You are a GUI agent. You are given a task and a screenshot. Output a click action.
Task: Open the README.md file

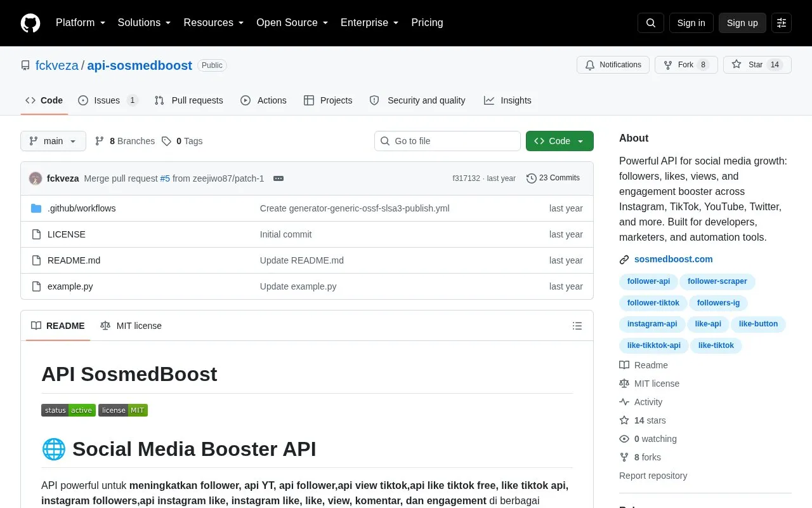(x=74, y=260)
